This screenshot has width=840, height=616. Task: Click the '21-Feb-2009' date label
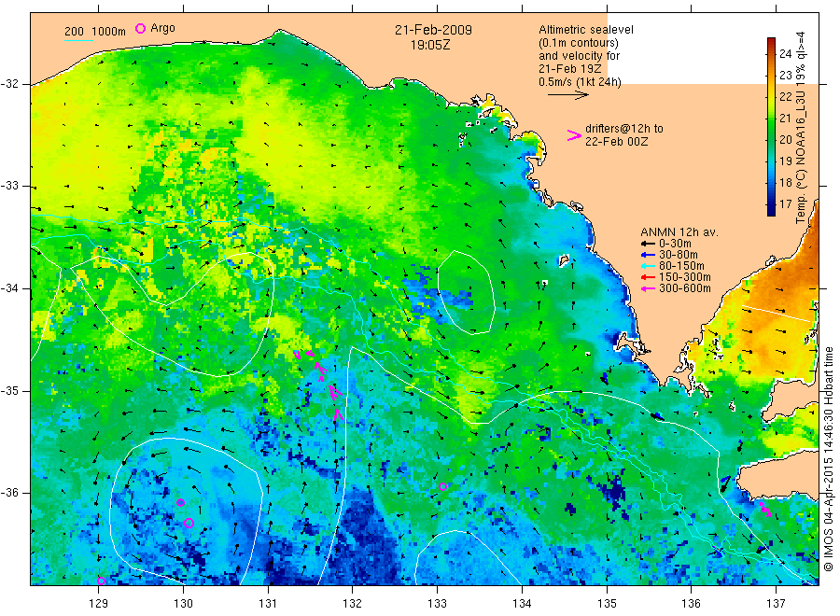point(433,30)
